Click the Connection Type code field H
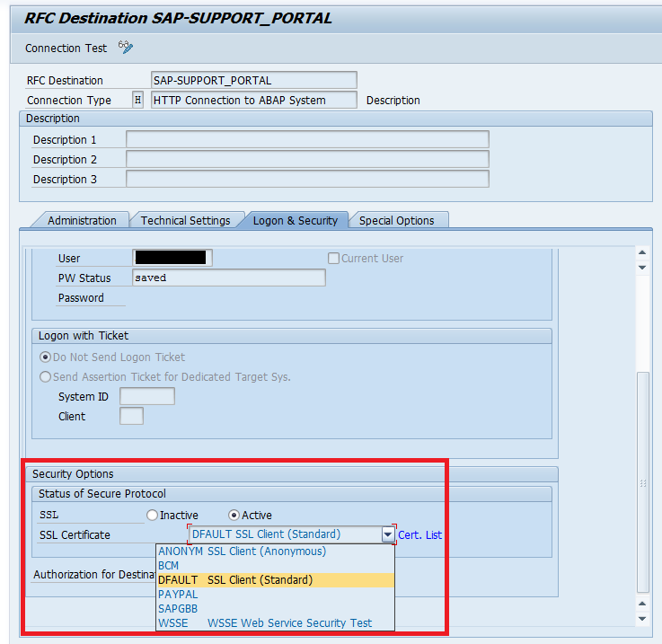 137,100
